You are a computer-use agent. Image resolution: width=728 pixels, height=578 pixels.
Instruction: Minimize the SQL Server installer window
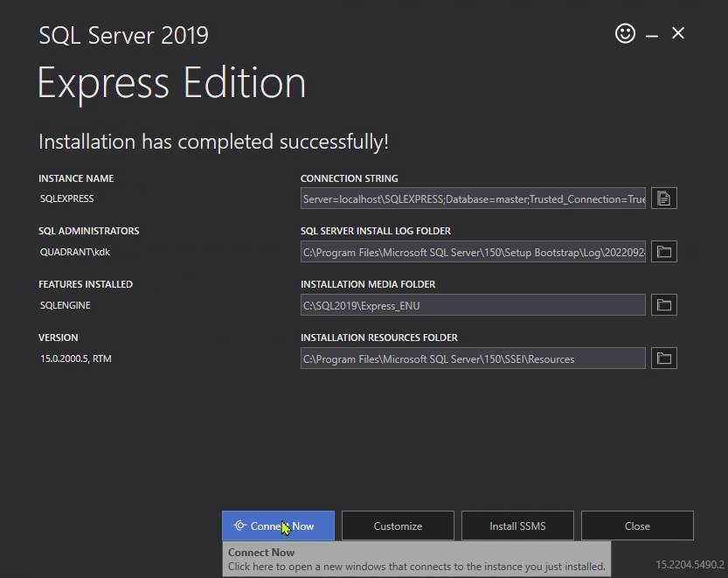(652, 34)
